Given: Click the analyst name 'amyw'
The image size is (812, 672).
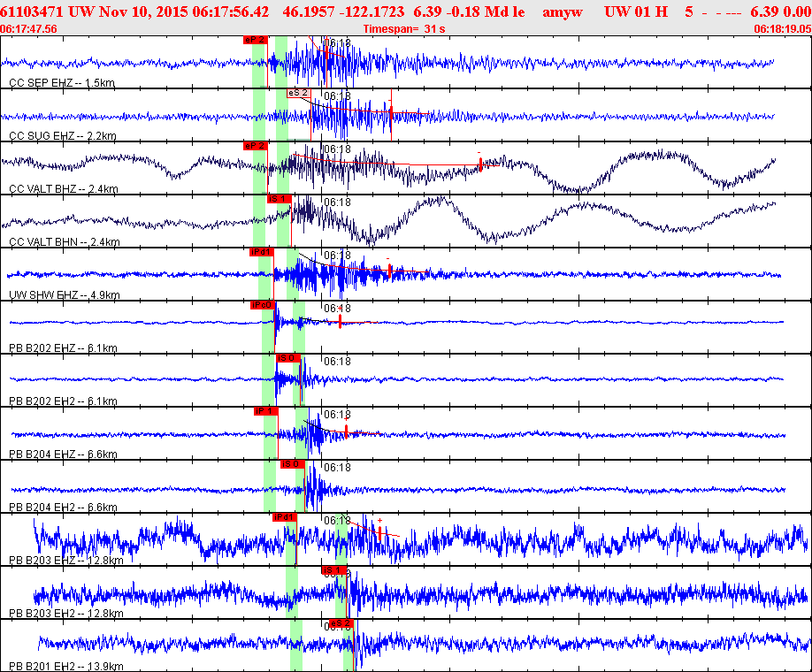Looking at the screenshot, I should 563,12.
